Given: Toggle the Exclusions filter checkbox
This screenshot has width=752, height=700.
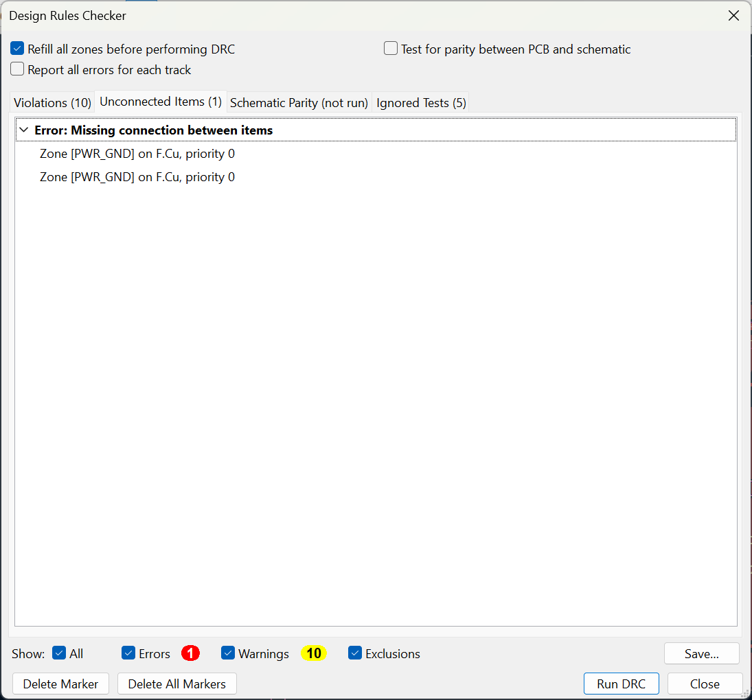Looking at the screenshot, I should click(355, 653).
